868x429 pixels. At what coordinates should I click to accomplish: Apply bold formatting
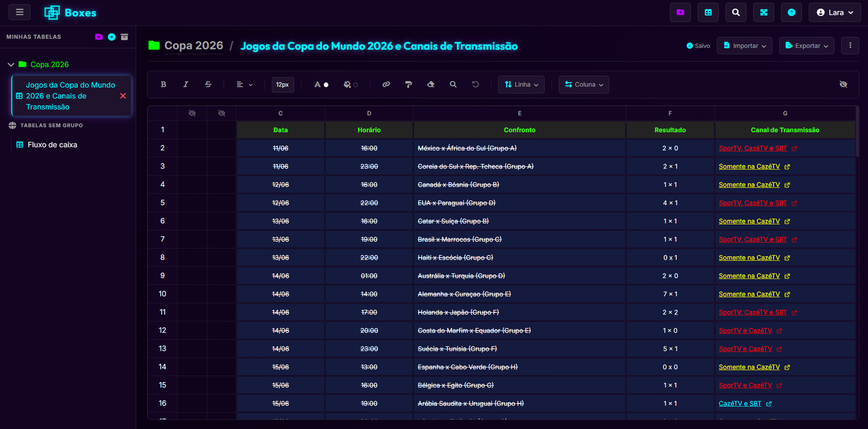[163, 85]
